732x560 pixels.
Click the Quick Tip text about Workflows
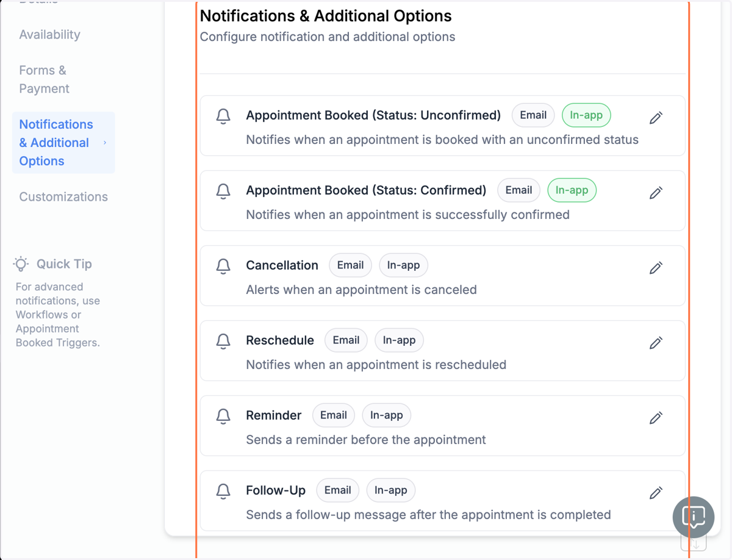tap(58, 315)
